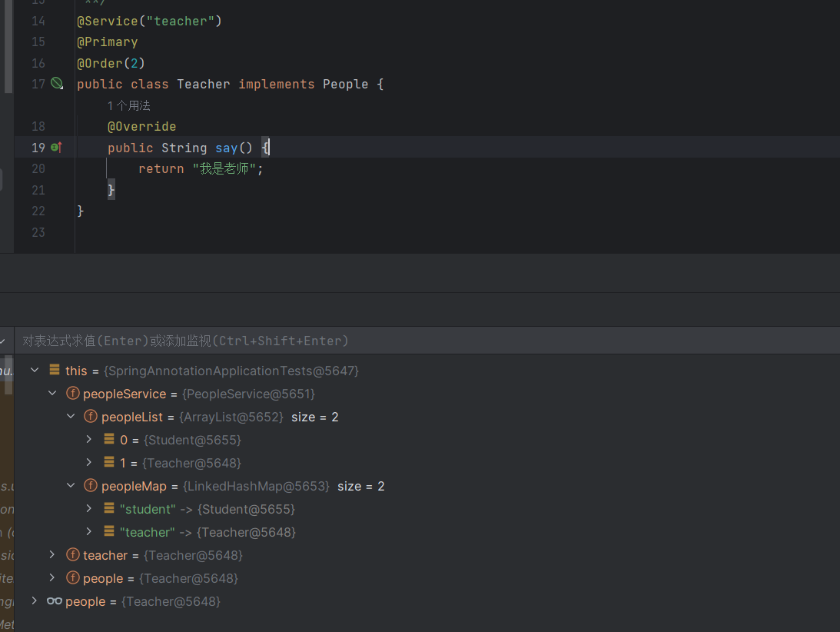Focus the evaluate expression input field

[x=384, y=341]
